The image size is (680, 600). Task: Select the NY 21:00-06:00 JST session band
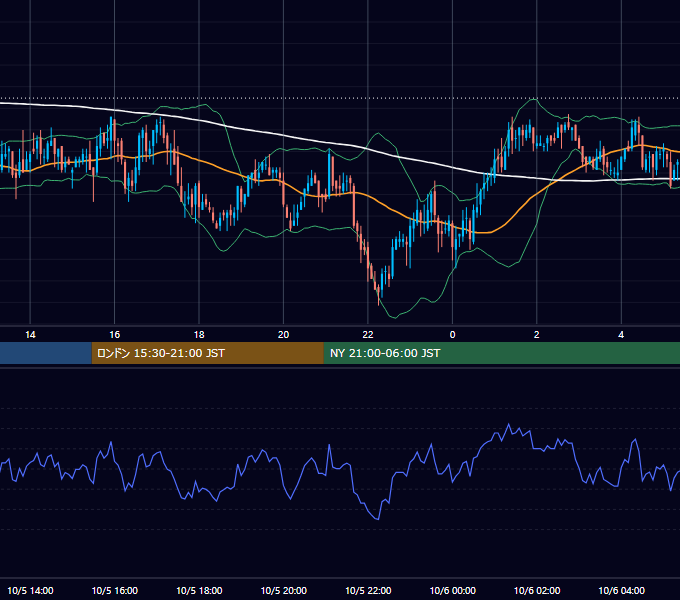tap(502, 353)
